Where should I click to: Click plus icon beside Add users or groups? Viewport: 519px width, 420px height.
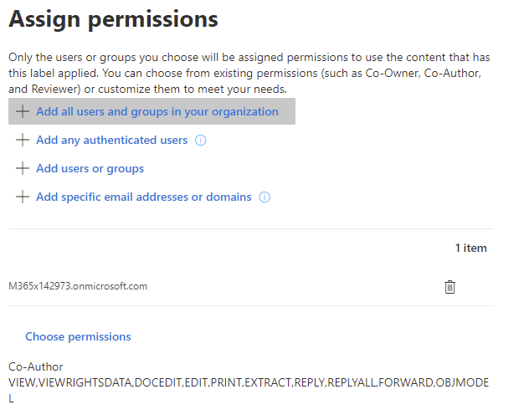(23, 168)
